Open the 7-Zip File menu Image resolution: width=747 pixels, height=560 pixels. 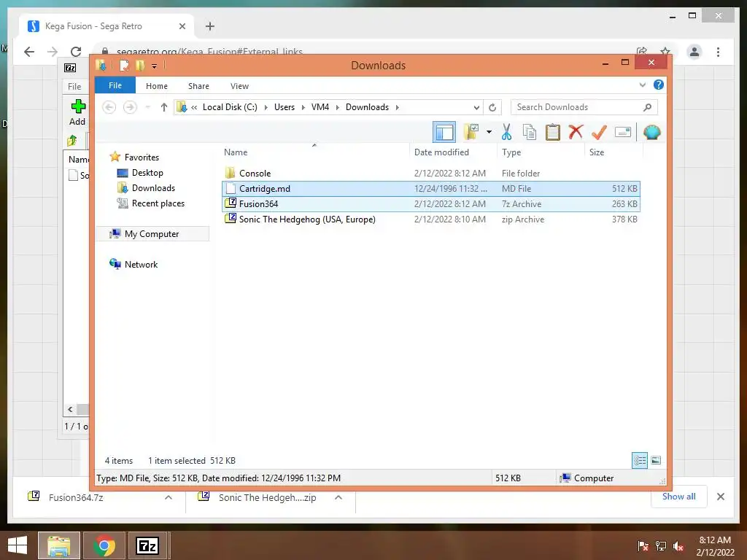click(x=74, y=86)
